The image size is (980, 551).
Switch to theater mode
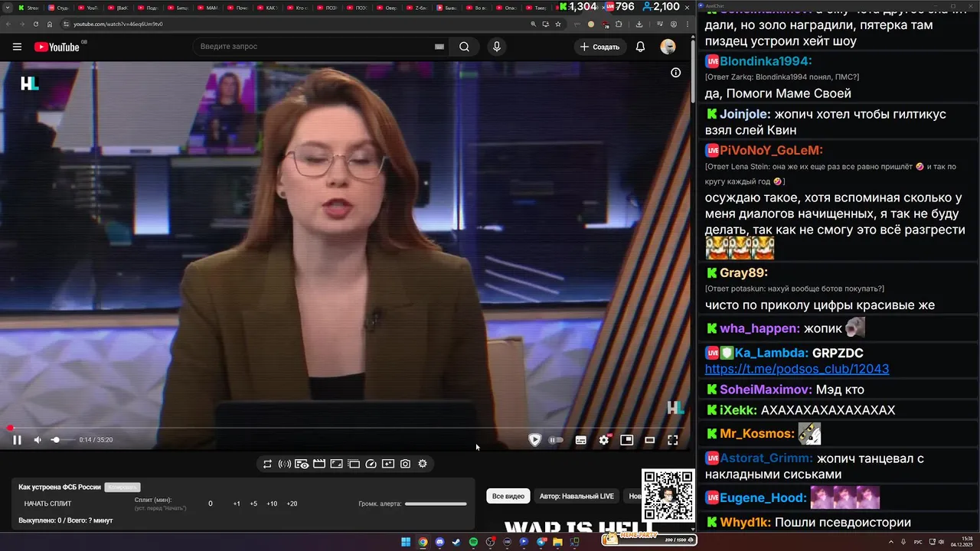pos(650,440)
